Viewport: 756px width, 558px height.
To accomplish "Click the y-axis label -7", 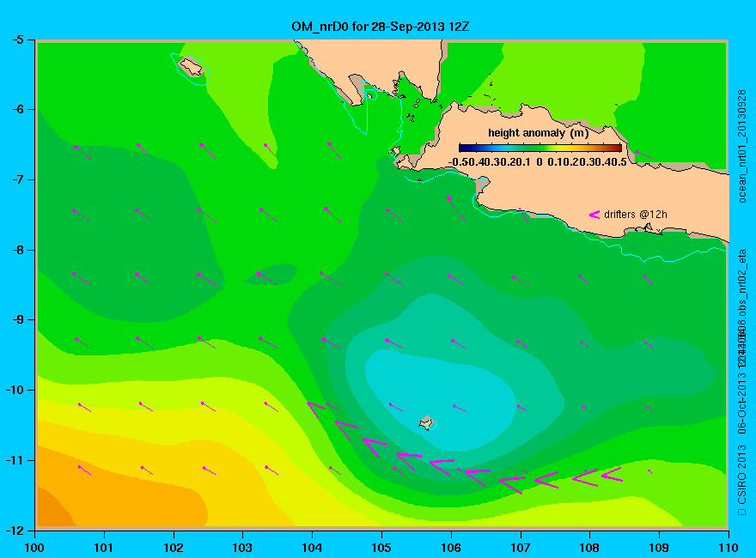I will click(x=17, y=179).
